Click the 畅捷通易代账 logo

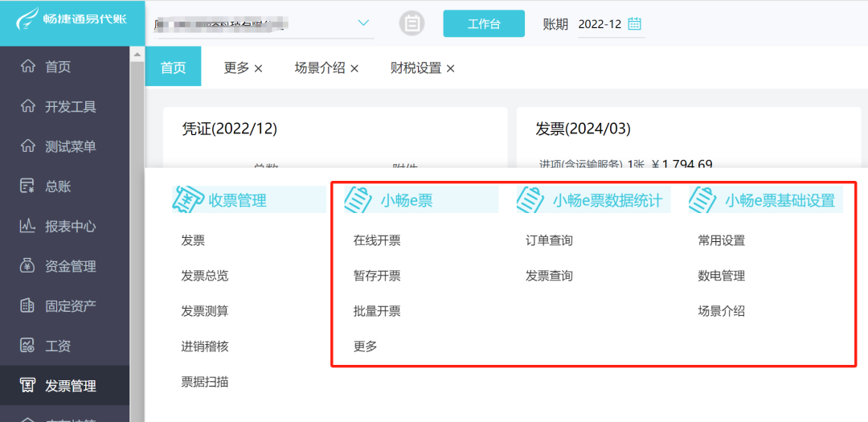coord(72,19)
